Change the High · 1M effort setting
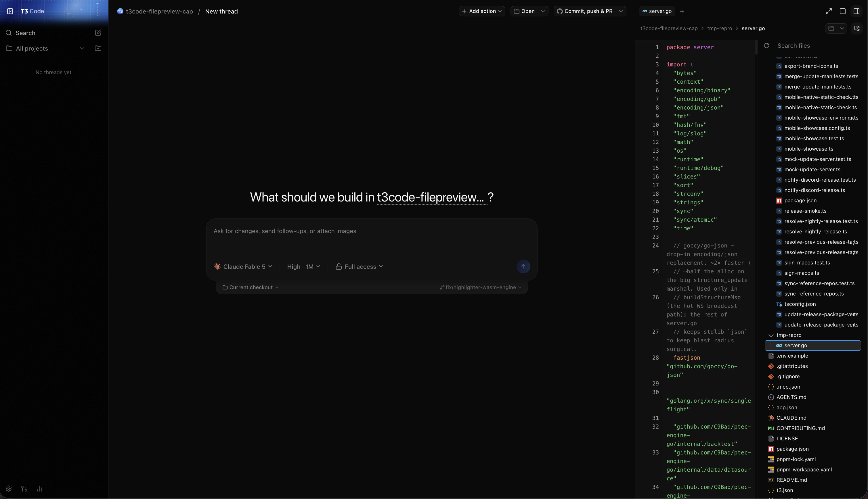This screenshot has height=499, width=868. tap(304, 267)
